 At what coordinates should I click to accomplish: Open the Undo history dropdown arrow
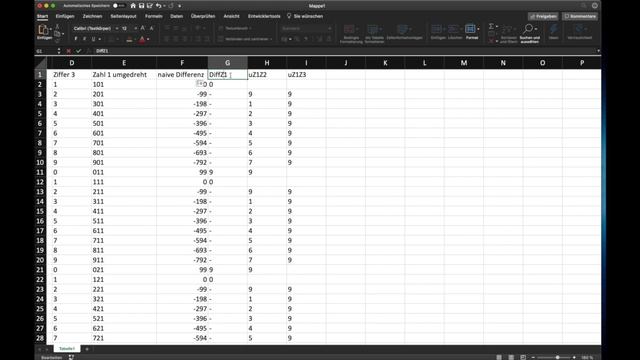click(x=164, y=6)
